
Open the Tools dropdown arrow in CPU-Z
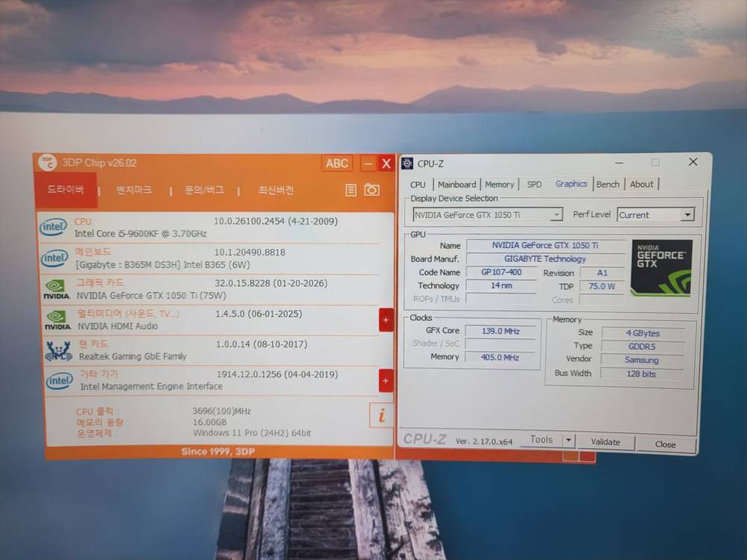[568, 440]
